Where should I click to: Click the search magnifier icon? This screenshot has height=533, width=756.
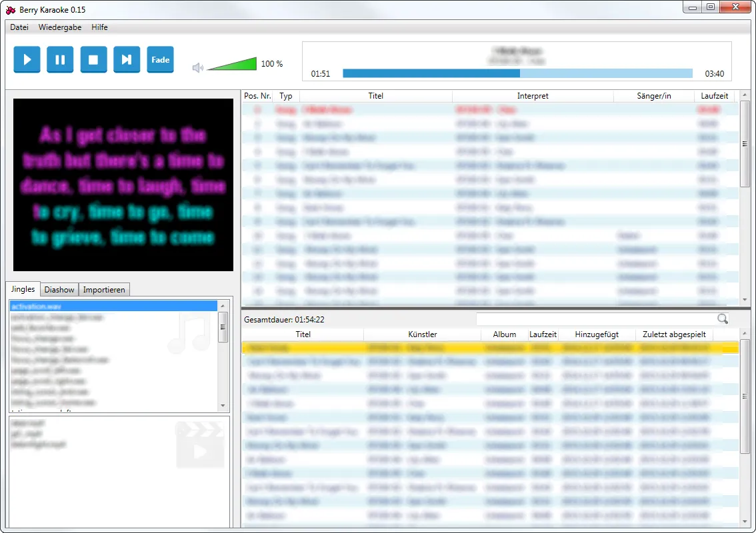[722, 318]
